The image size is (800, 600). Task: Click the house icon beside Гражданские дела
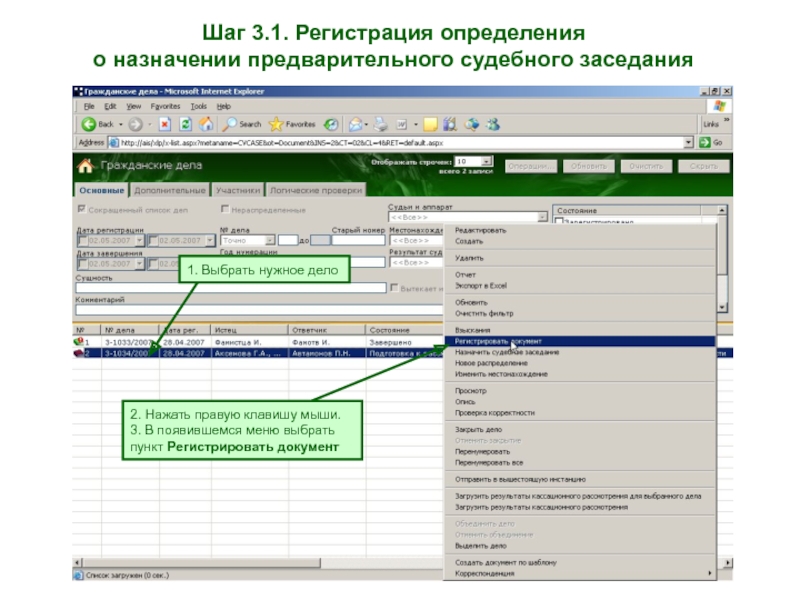click(85, 165)
